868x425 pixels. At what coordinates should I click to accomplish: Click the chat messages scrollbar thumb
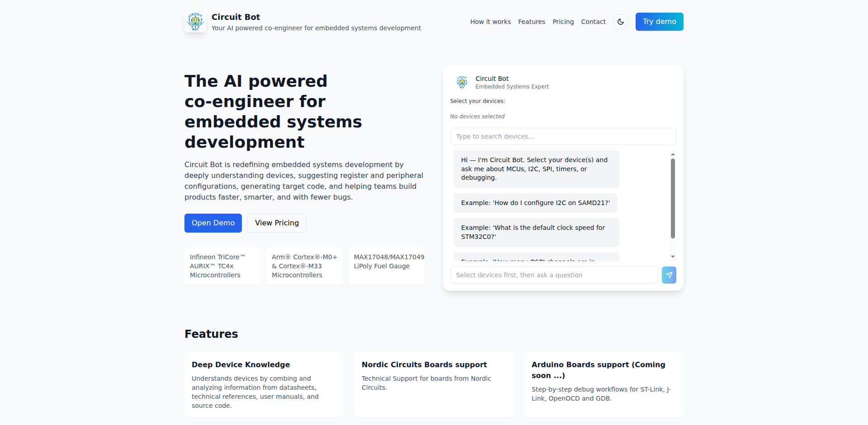pos(673,198)
